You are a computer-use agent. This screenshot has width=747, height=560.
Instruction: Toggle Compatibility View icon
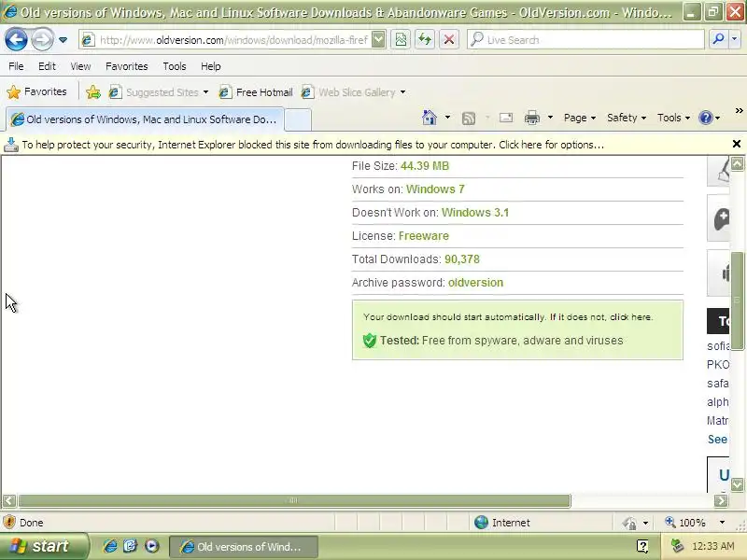pyautogui.click(x=402, y=40)
